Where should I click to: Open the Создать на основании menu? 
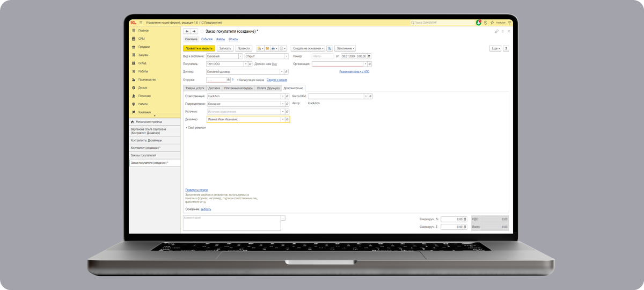point(308,48)
